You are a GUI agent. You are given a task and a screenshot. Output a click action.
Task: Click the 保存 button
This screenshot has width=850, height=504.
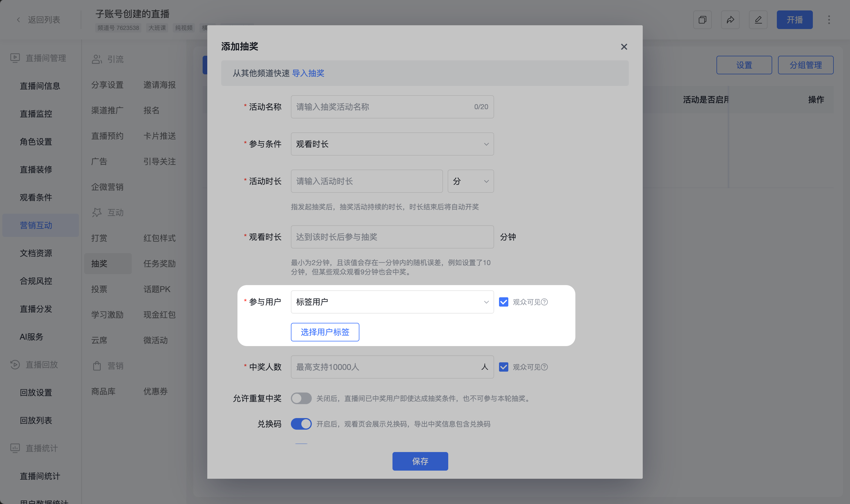coord(420,461)
